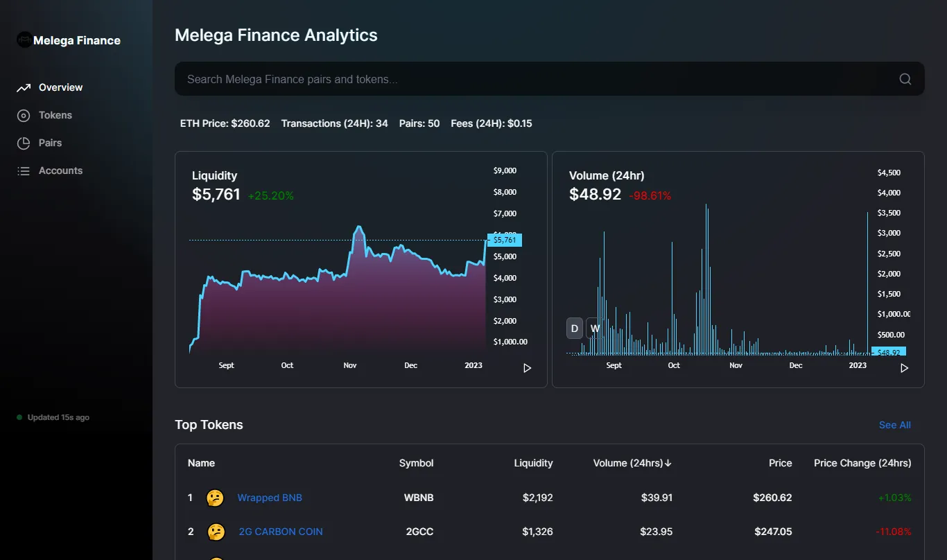Sort by Price Change (24hrs) column
947x560 pixels.
point(862,463)
